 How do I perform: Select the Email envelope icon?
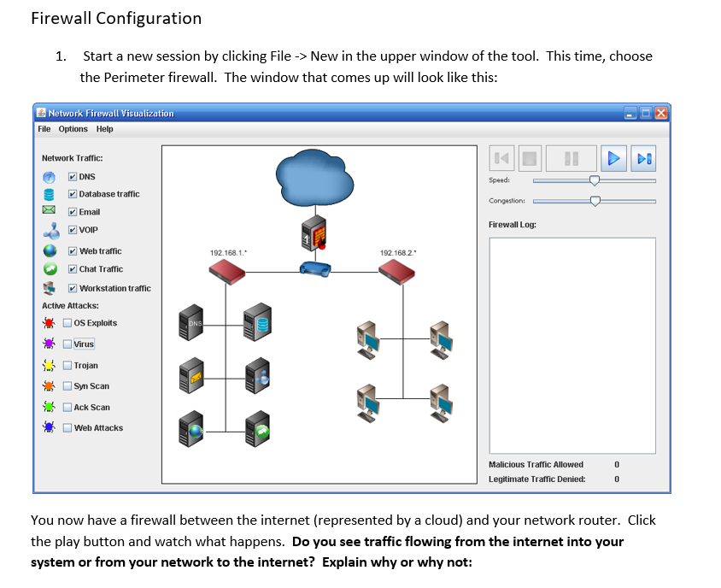click(x=50, y=211)
